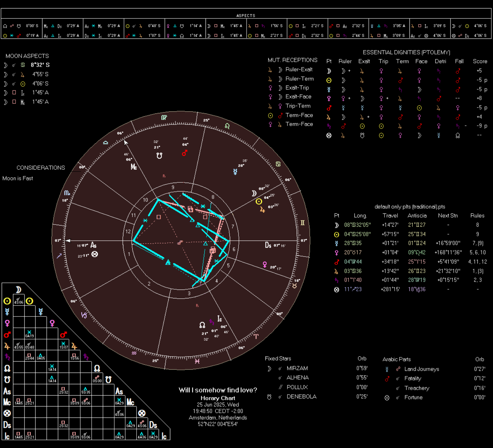Select the 'Amsterdam, Netherlands' location text

coord(218,418)
